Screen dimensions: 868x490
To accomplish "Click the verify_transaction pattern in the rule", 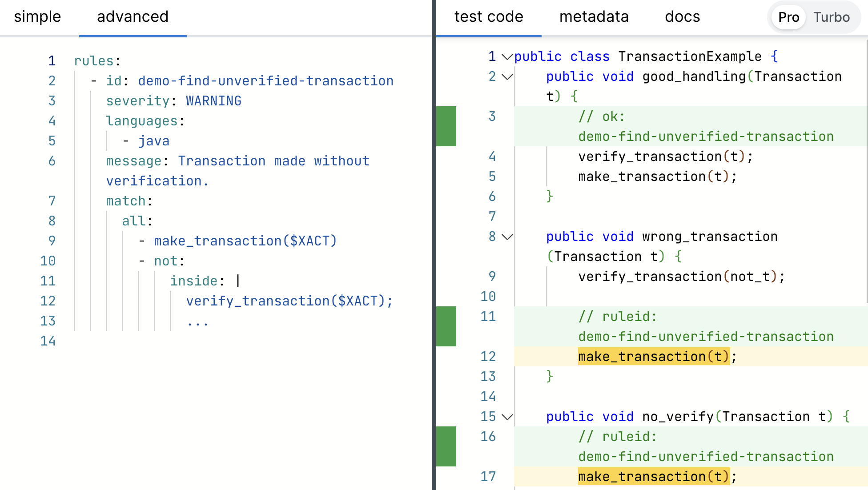I will point(289,301).
